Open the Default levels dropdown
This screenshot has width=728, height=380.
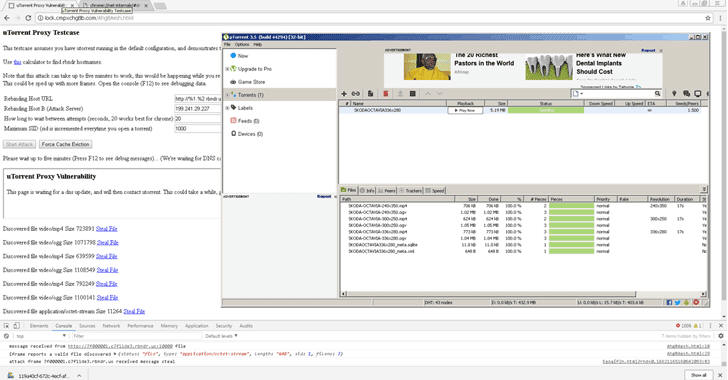tap(221, 336)
